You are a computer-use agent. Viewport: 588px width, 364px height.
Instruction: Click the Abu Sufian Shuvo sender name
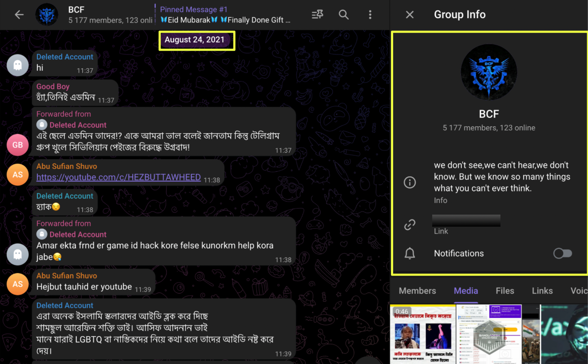point(67,166)
